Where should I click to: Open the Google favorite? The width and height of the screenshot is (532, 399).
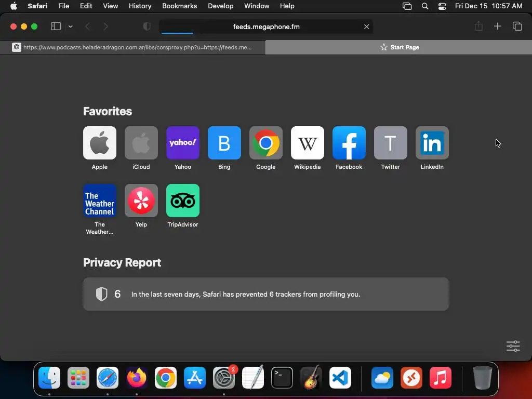pos(265,148)
